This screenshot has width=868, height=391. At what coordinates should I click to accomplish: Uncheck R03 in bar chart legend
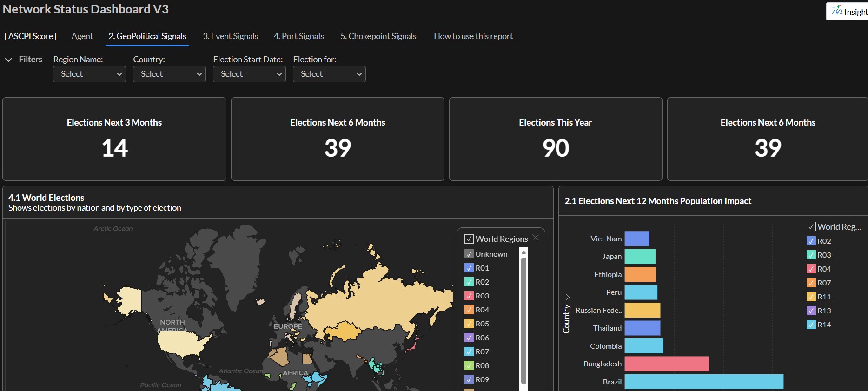[811, 255]
